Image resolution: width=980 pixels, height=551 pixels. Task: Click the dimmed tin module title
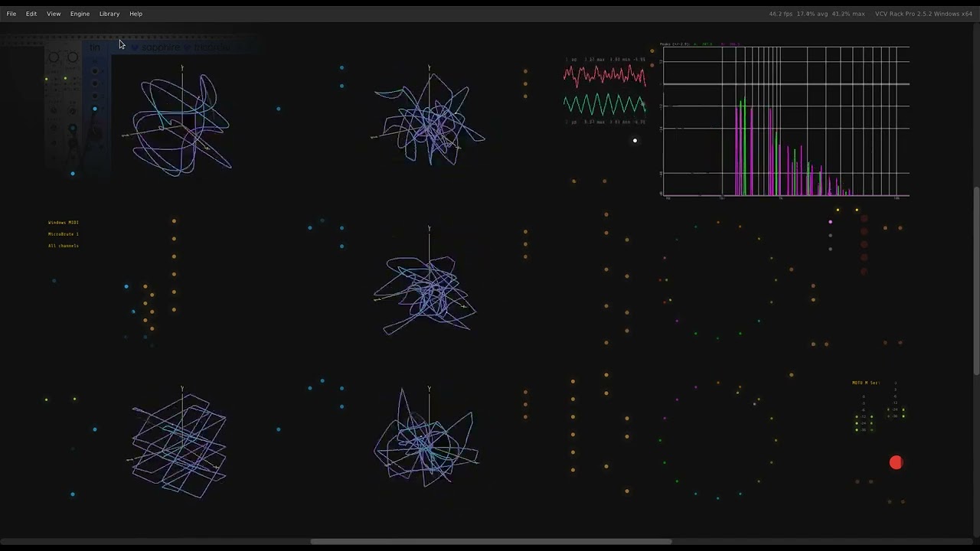tap(95, 47)
